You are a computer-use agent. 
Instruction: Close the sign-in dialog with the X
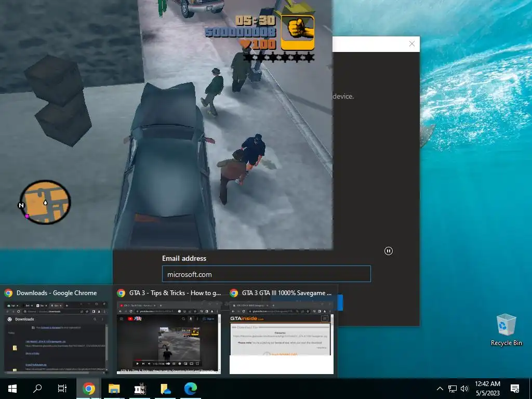pyautogui.click(x=412, y=44)
